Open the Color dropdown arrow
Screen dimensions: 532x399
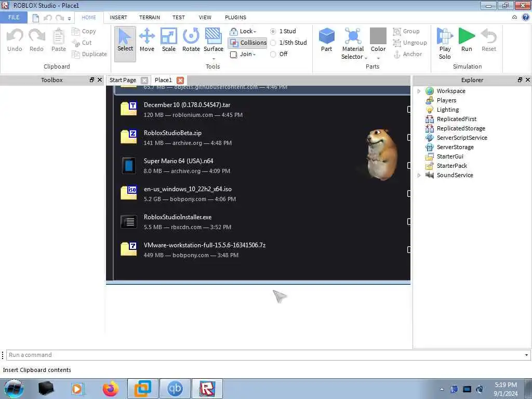[x=378, y=58]
